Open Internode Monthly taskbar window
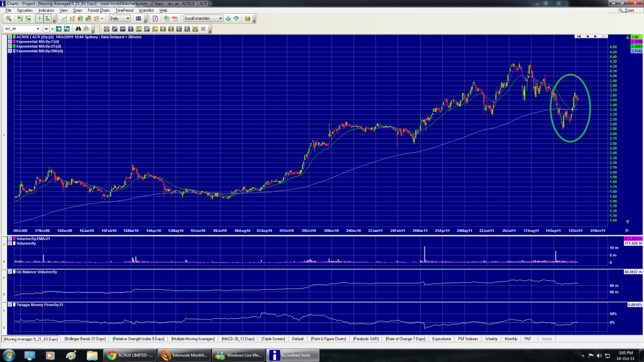This screenshot has width=644, height=362. tap(184, 356)
